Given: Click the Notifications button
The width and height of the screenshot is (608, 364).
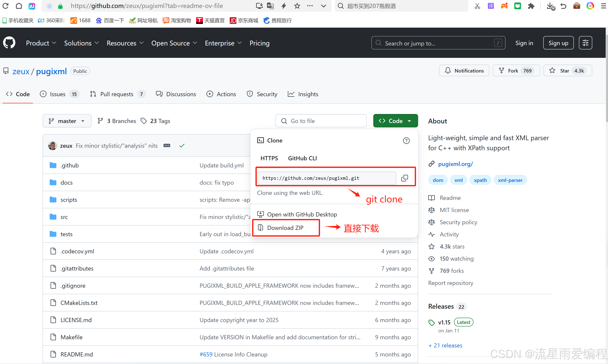Looking at the screenshot, I should pos(464,71).
